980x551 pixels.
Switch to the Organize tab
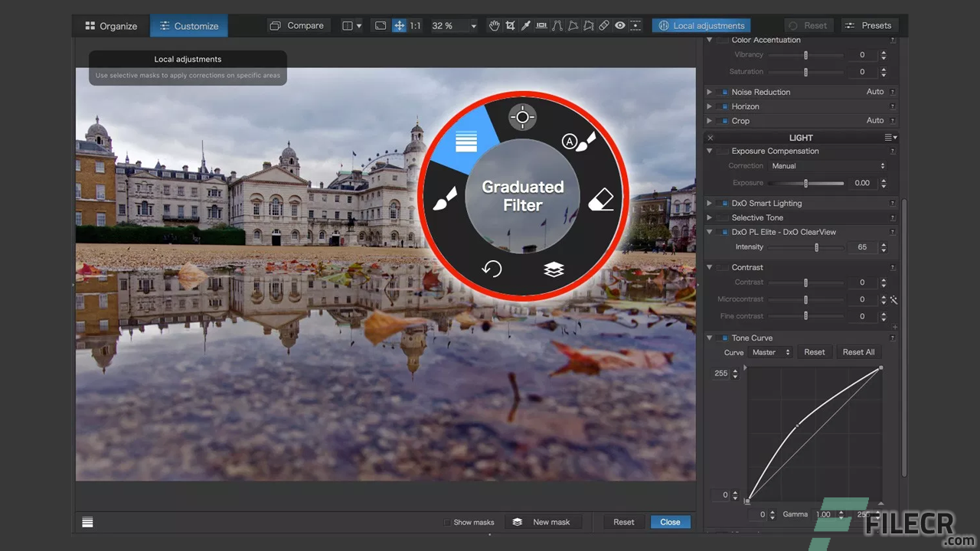click(111, 26)
